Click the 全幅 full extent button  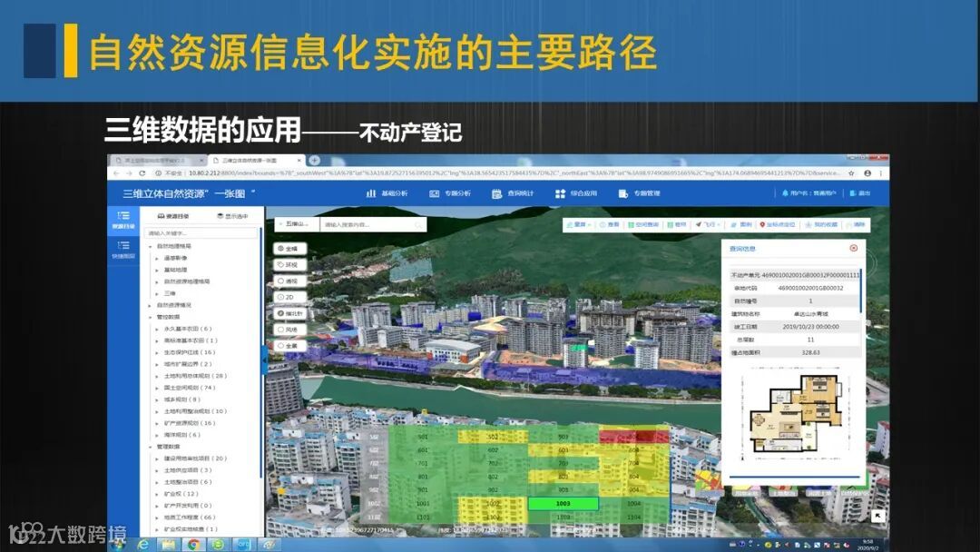click(290, 248)
